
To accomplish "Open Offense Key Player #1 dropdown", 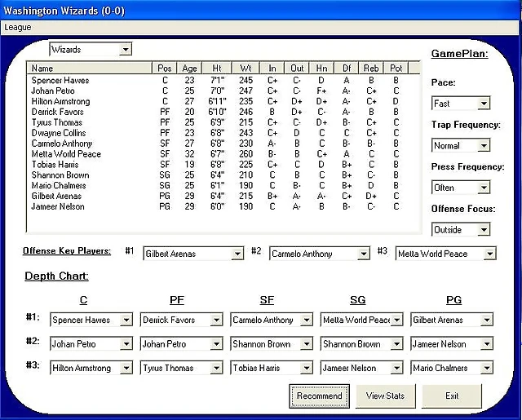I will [193, 254].
